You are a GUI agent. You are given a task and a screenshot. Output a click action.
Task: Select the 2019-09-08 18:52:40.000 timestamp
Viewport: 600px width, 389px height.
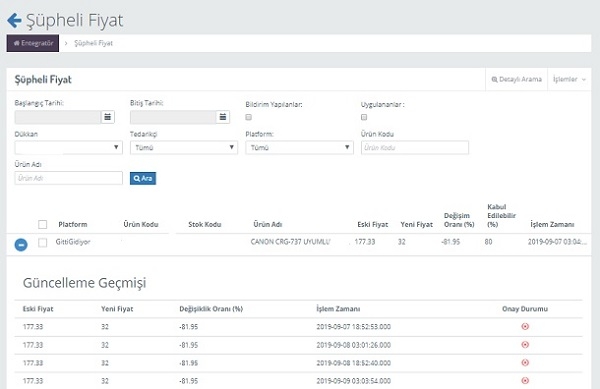tap(354, 363)
